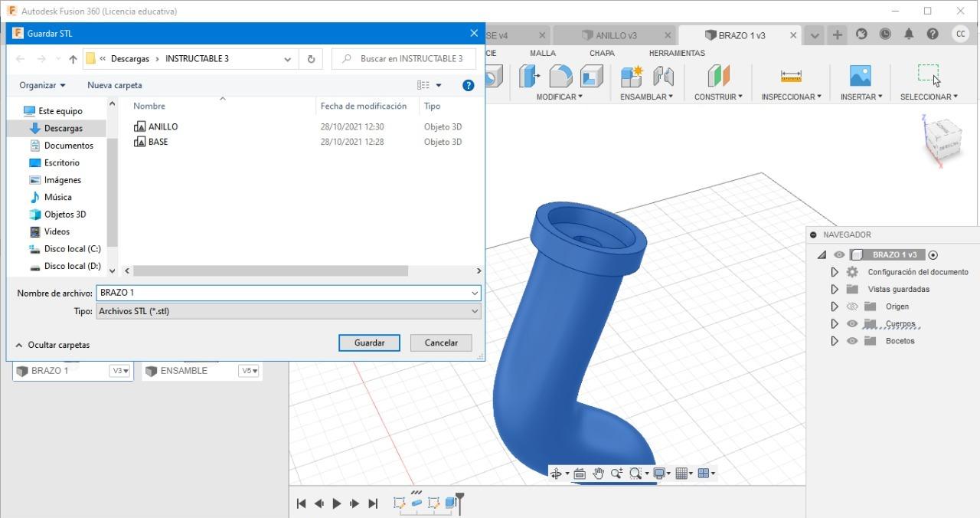Open the help question mark icon

(x=933, y=34)
